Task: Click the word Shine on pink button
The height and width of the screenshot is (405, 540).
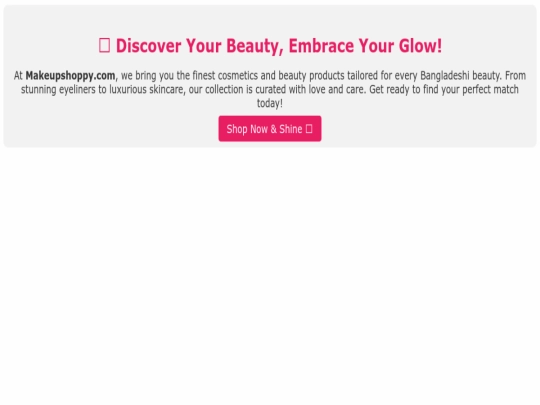Action: (x=290, y=129)
